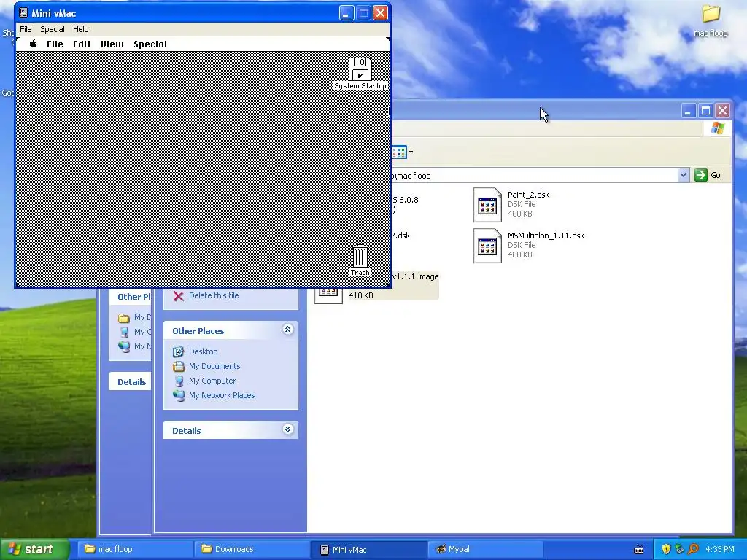Open Mini vMac's Help menu
Image resolution: width=747 pixels, height=560 pixels.
80,29
